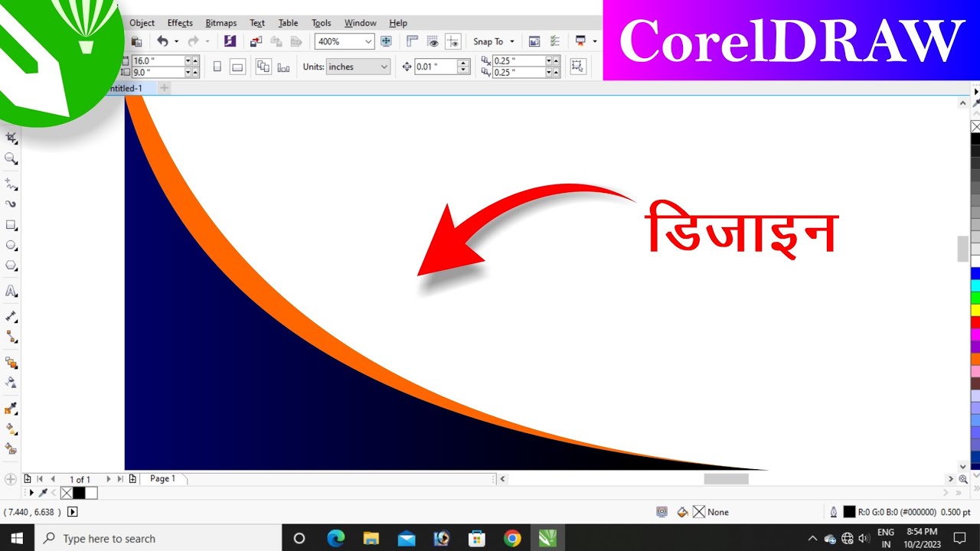Image resolution: width=980 pixels, height=551 pixels.
Task: Open page width 16.0 dropdown arrow
Action: pyautogui.click(x=188, y=60)
